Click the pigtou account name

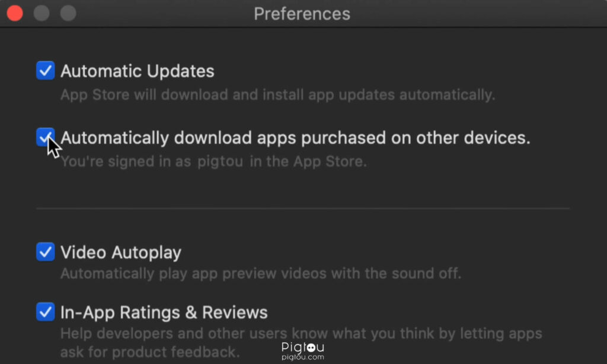[x=221, y=161]
